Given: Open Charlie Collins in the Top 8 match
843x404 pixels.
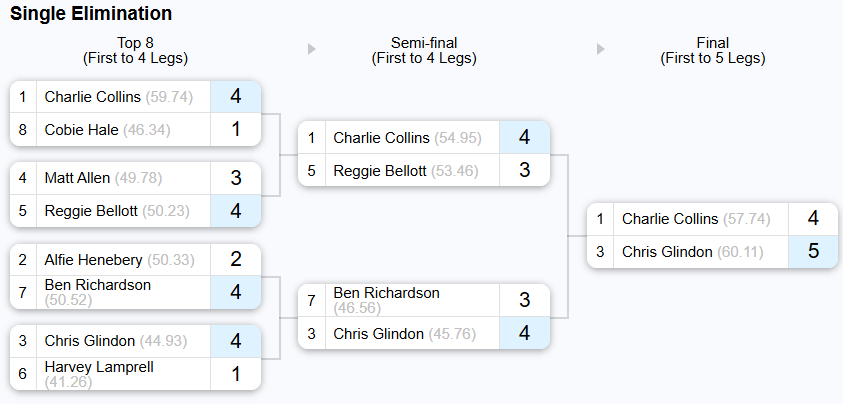Looking at the screenshot, I should click(x=119, y=97).
